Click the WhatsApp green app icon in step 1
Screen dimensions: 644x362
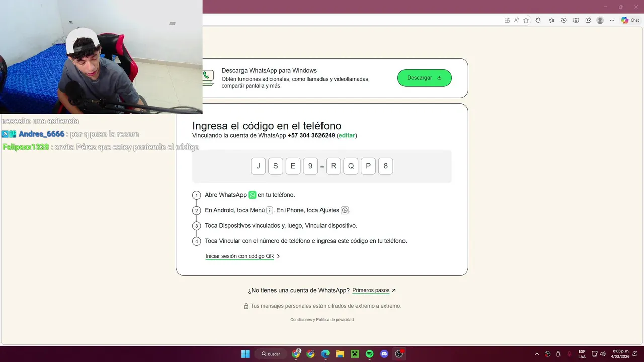click(x=252, y=195)
